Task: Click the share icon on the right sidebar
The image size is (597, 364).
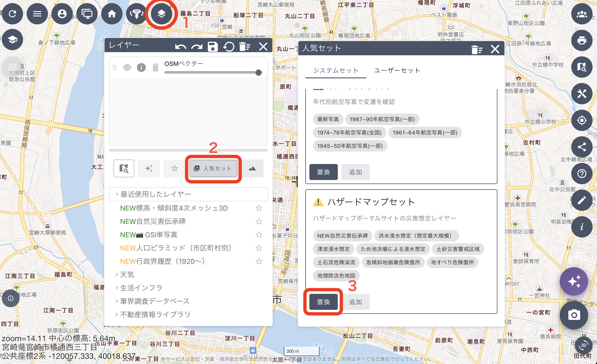Action: (x=582, y=147)
